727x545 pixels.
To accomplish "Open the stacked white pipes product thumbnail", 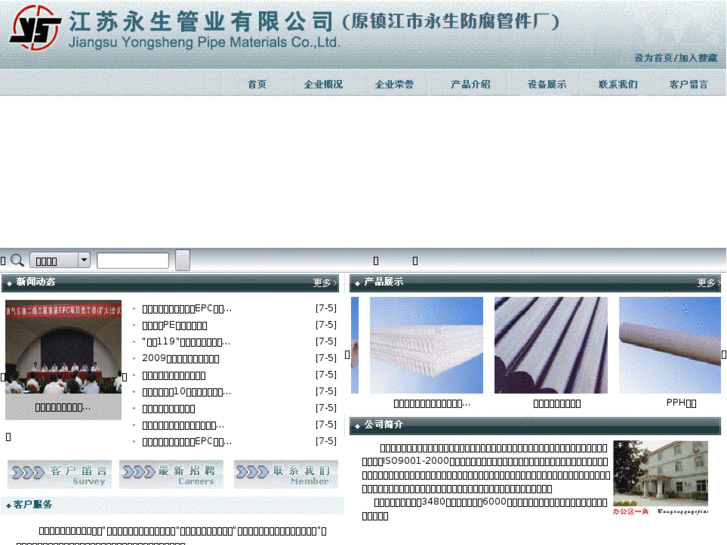I will click(x=551, y=345).
